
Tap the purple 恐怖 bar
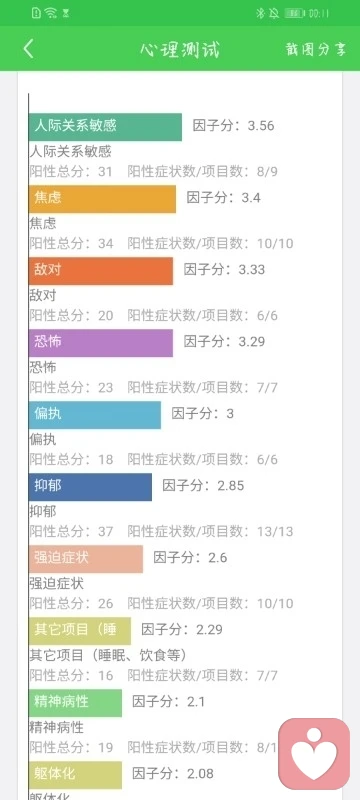pyautogui.click(x=100, y=342)
